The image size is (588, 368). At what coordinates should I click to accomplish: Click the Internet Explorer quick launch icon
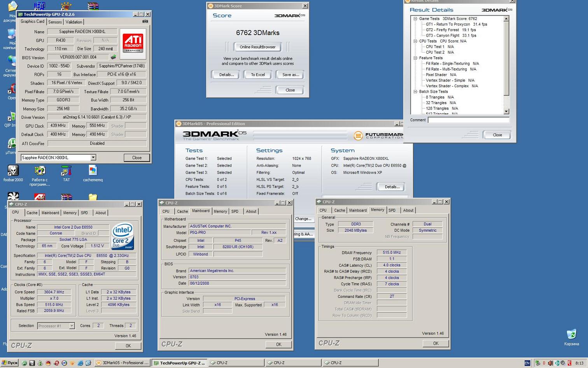tap(80, 363)
